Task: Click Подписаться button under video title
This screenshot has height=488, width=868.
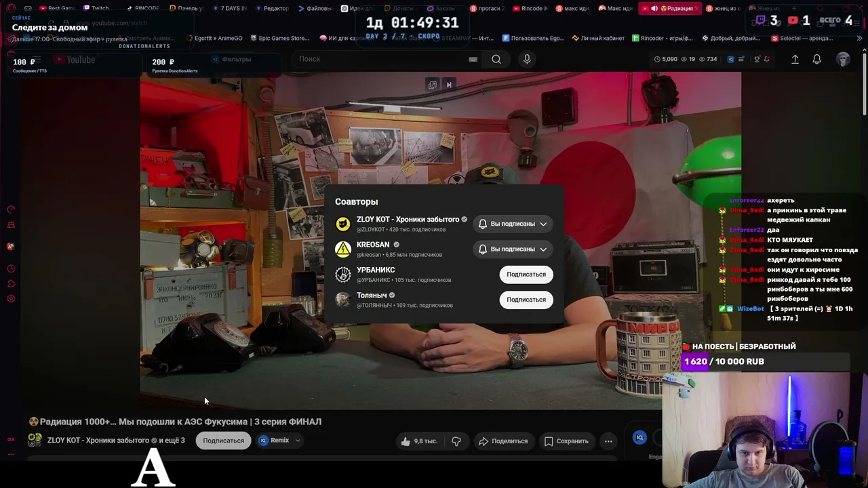Action: tap(223, 441)
